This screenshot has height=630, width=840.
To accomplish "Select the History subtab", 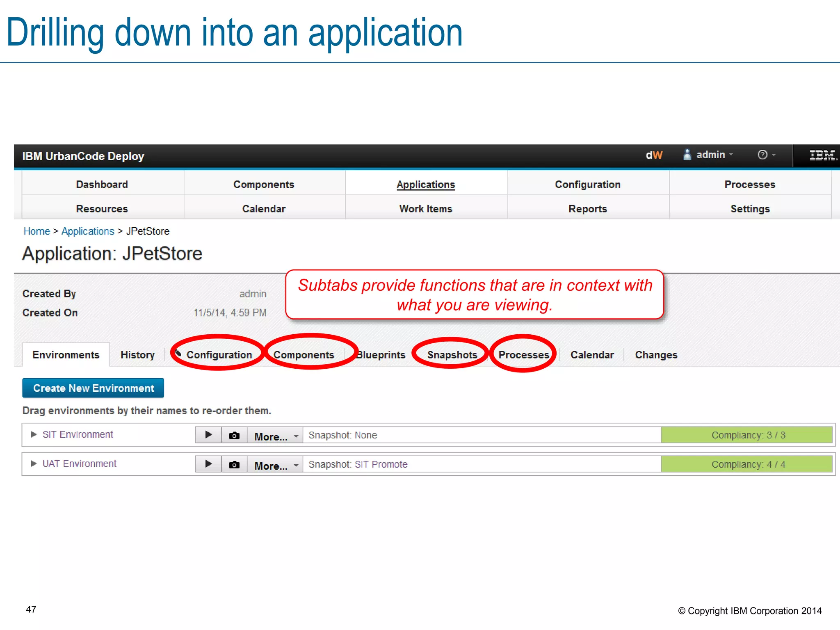I will pos(137,355).
